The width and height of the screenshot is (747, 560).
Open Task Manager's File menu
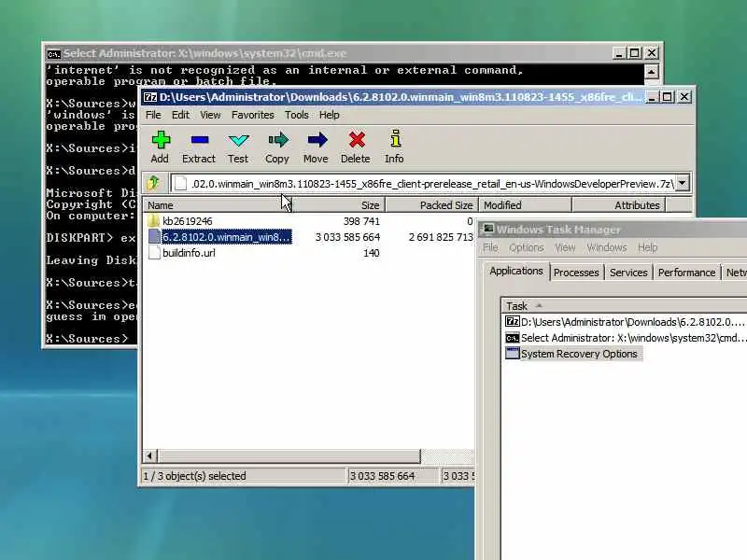pos(490,247)
